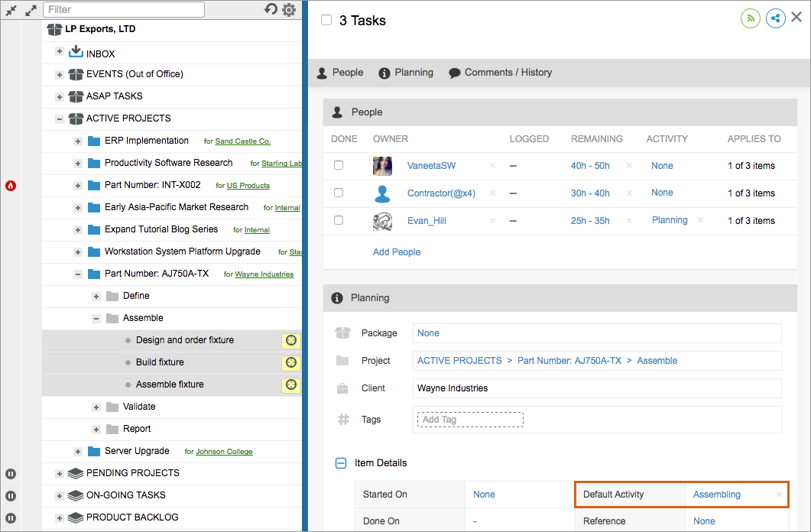The image size is (811, 532).
Task: Check the Done box for Evan_Hill
Action: [x=339, y=220]
